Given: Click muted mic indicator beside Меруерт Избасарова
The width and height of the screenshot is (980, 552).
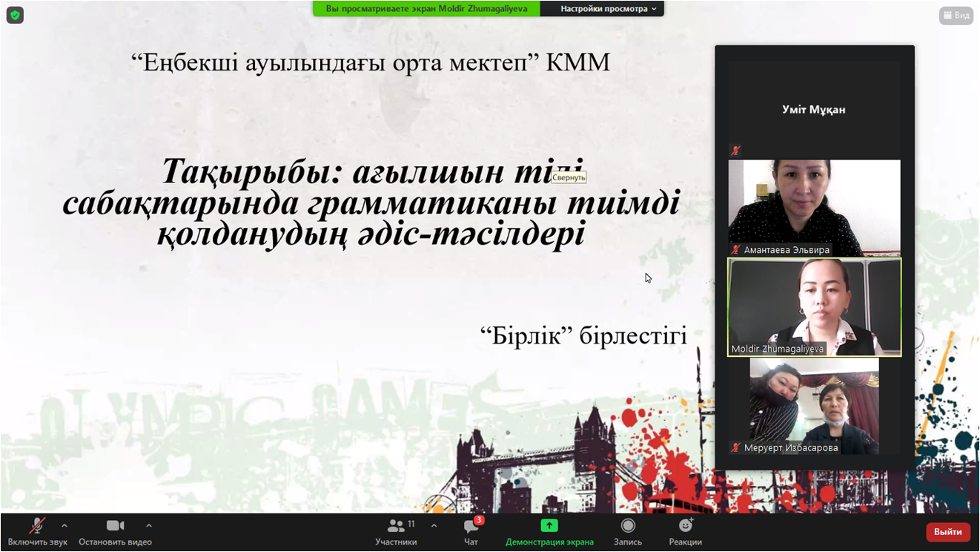Looking at the screenshot, I should point(735,448).
